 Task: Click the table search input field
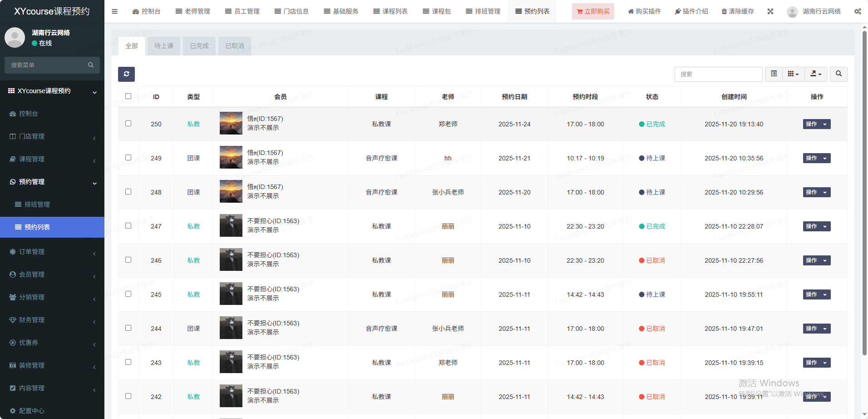pyautogui.click(x=718, y=74)
